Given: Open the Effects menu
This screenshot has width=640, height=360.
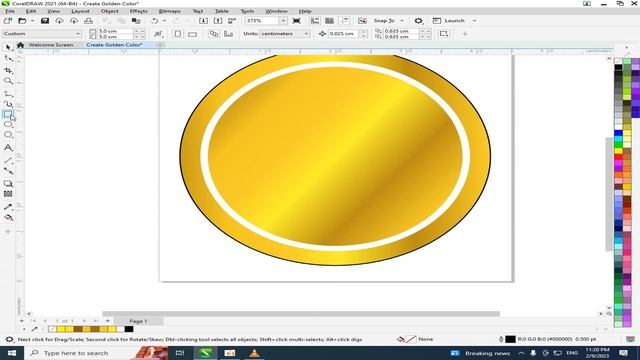Looking at the screenshot, I should (139, 11).
